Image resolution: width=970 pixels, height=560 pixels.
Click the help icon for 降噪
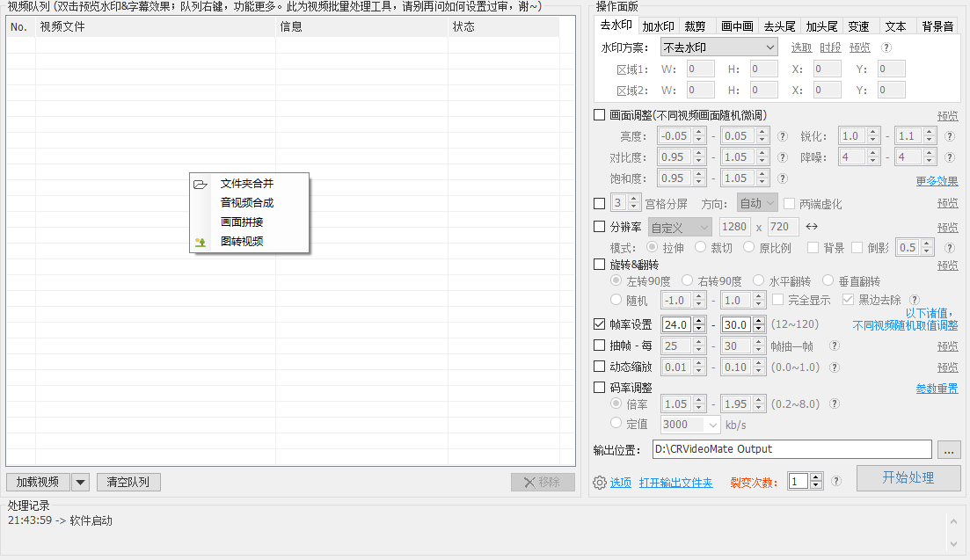click(x=950, y=157)
